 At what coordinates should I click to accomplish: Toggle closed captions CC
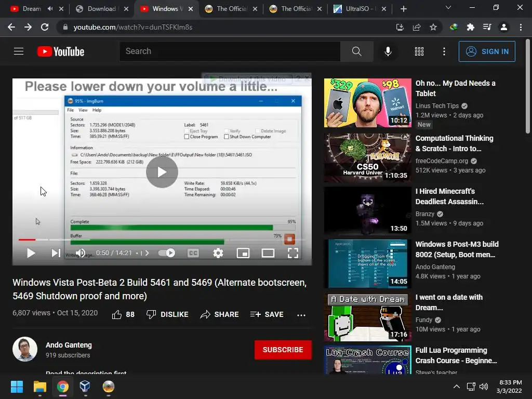(193, 253)
